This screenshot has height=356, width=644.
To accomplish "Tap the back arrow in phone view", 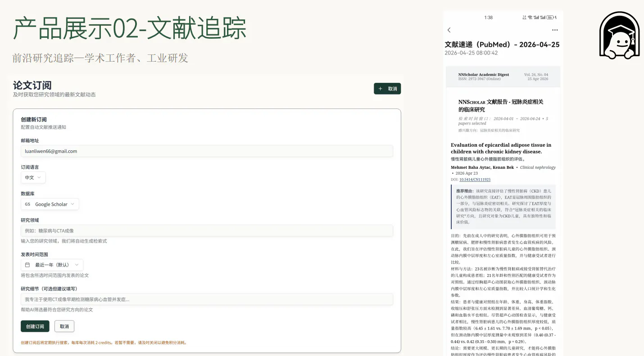I will point(449,30).
